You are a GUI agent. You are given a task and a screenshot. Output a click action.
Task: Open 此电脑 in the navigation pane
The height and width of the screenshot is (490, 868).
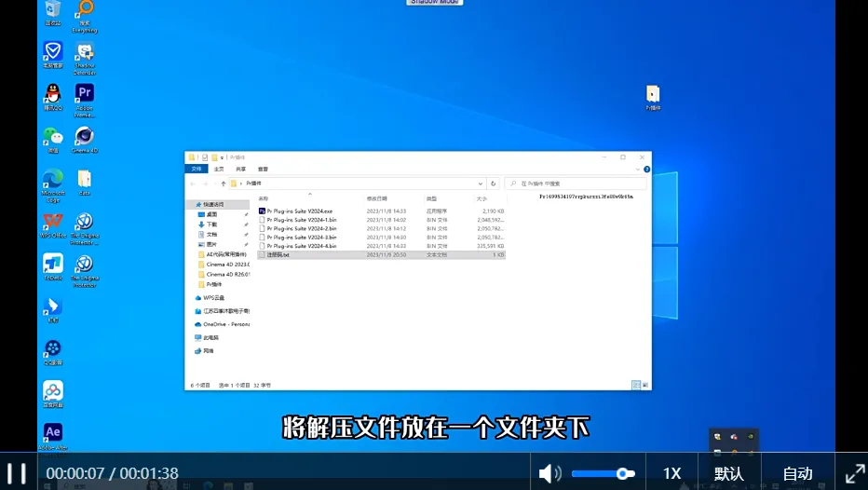point(210,338)
